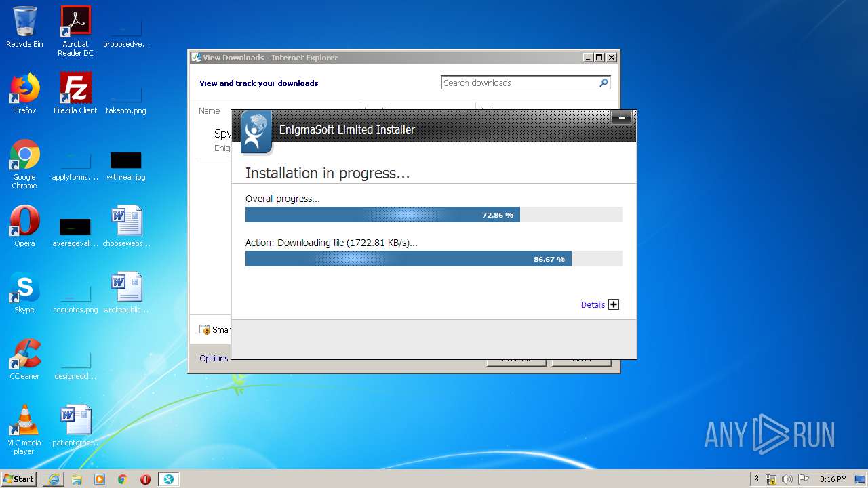Open the Options link in View Downloads
This screenshot has height=488, width=868.
point(214,359)
